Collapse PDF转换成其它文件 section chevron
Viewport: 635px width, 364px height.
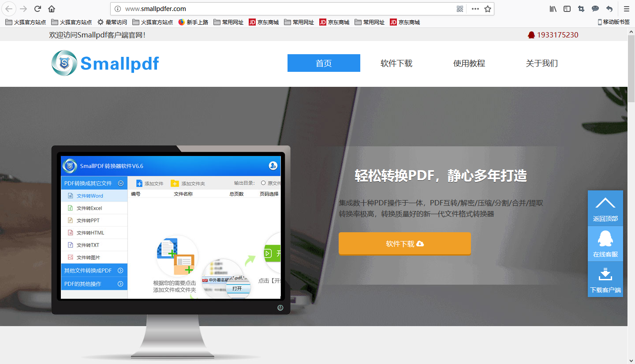coord(120,183)
